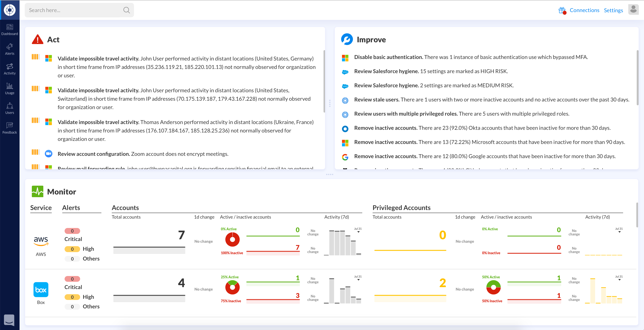This screenshot has width=644, height=330.
Task: Open the Alerts sidebar page
Action: point(10,49)
